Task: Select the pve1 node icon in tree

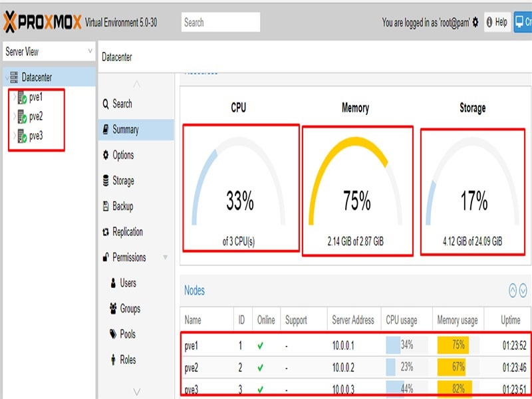Action: coord(22,98)
